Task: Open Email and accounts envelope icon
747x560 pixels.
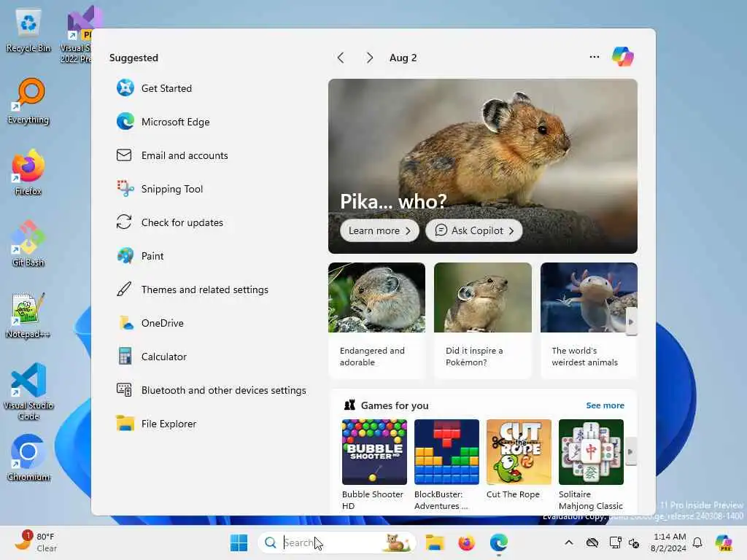Action: 124,155
